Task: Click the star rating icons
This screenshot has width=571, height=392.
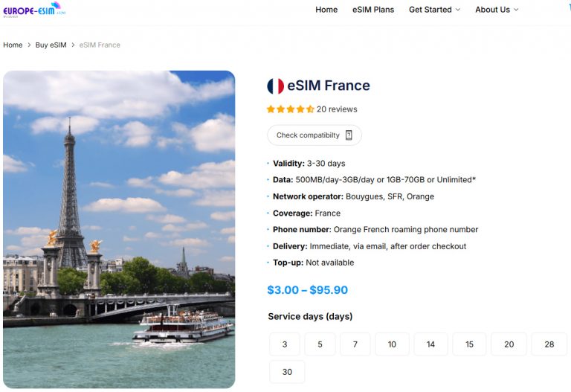Action: [x=290, y=109]
